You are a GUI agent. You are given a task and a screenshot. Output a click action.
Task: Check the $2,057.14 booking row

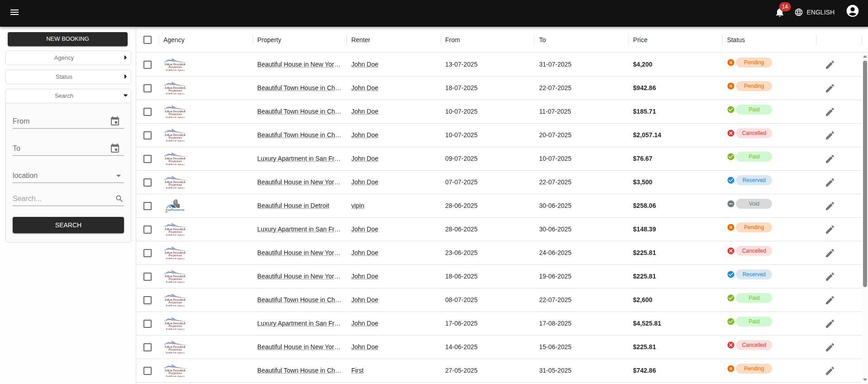[148, 135]
